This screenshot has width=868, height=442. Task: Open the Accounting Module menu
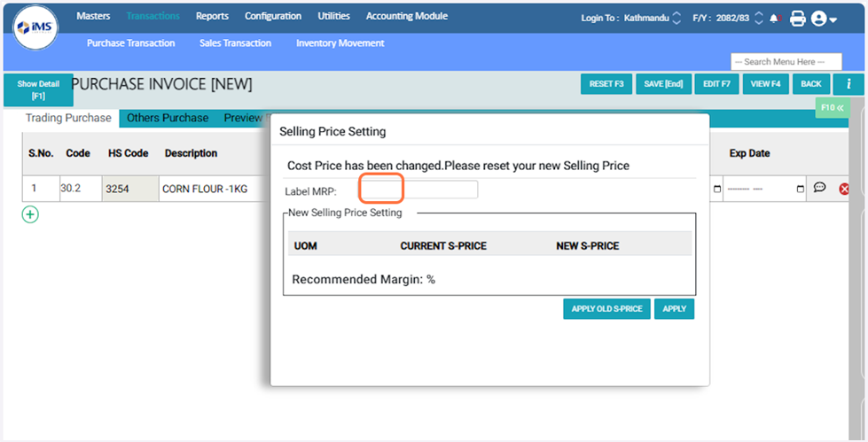coord(406,16)
